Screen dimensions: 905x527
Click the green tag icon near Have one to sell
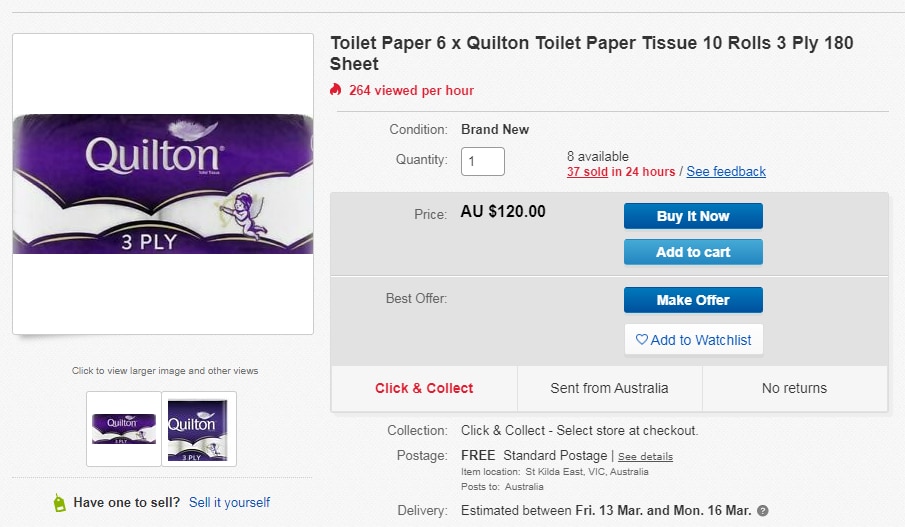click(59, 503)
